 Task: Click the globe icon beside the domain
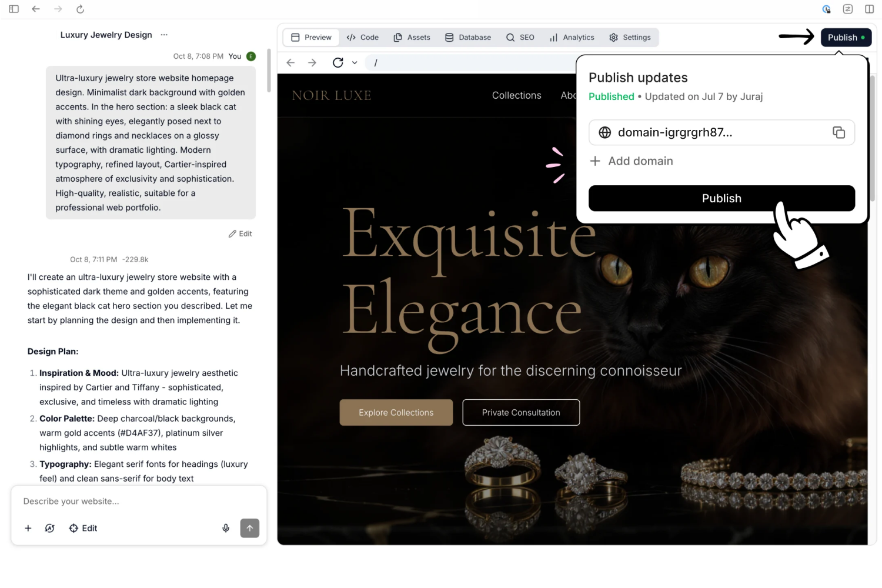[x=604, y=132]
